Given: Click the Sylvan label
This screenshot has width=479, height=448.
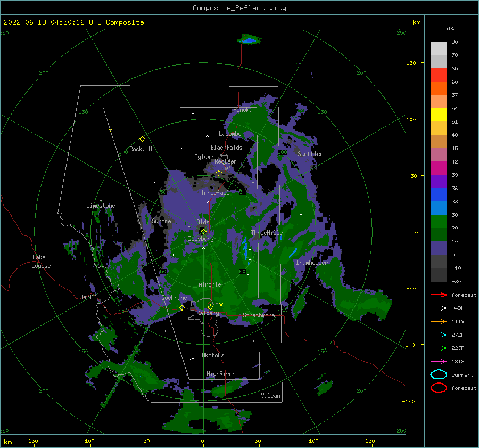Looking at the screenshot, I should coord(204,157).
